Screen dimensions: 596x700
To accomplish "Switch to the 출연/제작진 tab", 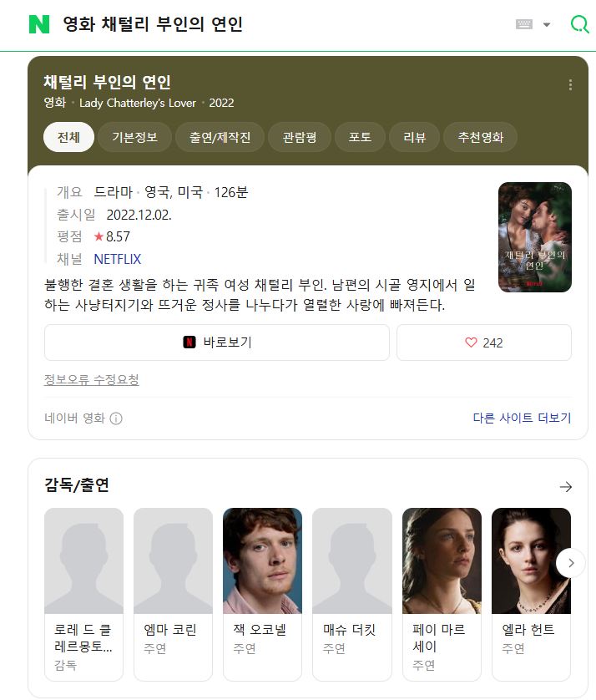I will (x=220, y=137).
